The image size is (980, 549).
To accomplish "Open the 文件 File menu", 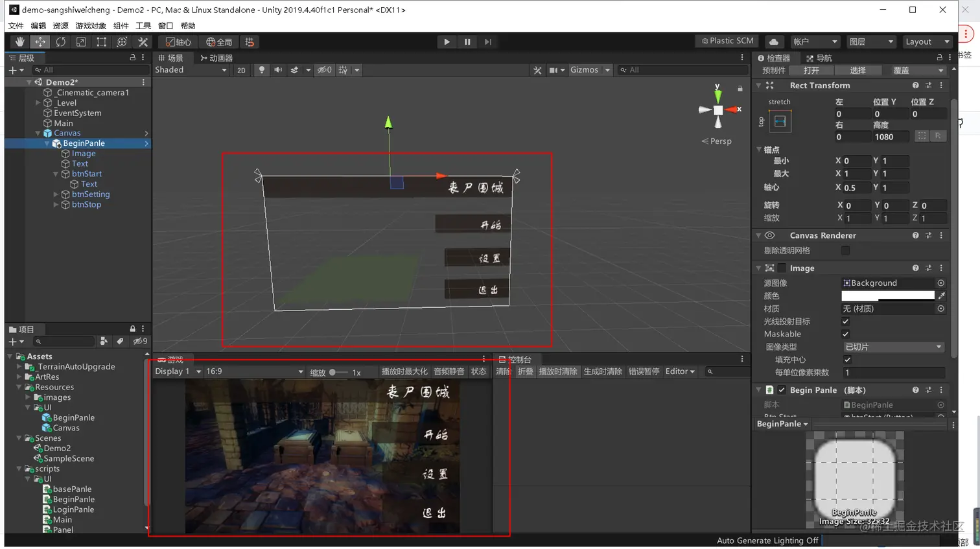I will [x=16, y=26].
